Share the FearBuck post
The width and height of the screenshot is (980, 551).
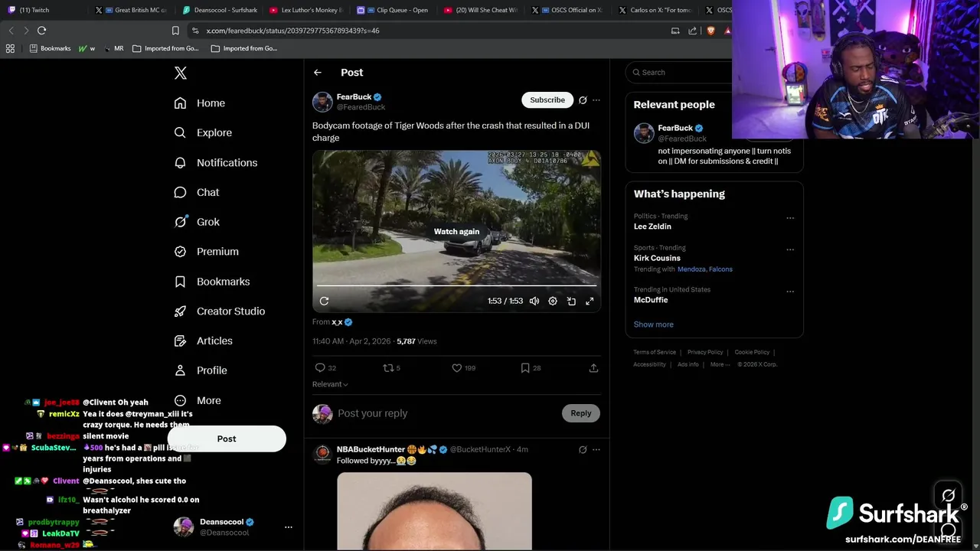pos(593,368)
